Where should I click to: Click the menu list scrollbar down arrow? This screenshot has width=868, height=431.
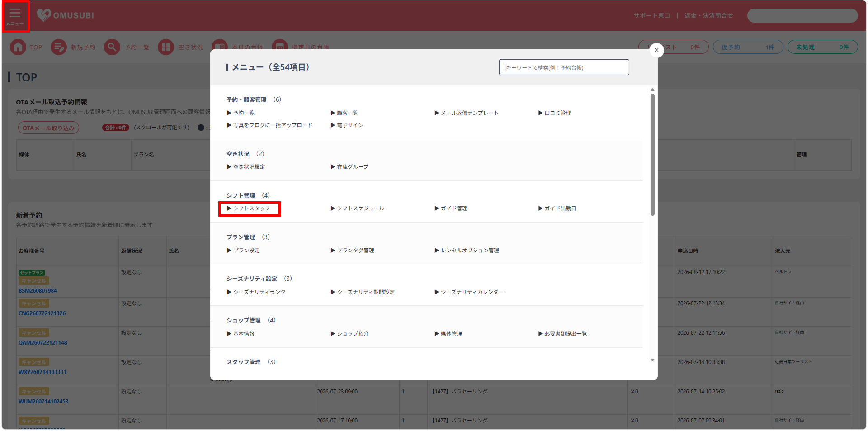tap(652, 360)
